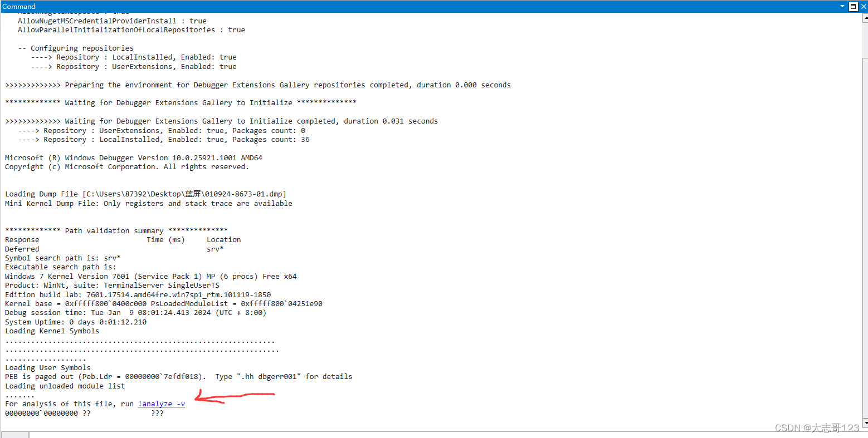Click the 'PEB is paged out' line
This screenshot has height=438, width=868.
tap(179, 377)
